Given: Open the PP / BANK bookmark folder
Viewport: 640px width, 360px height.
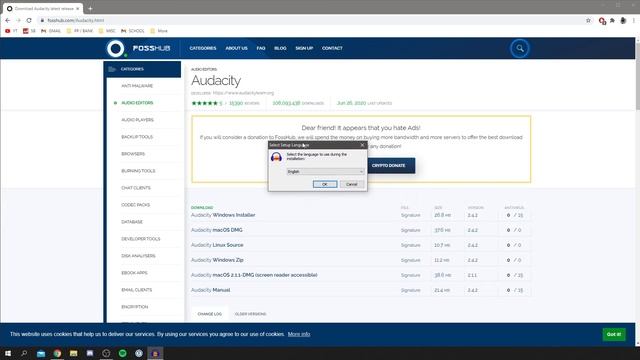Looking at the screenshot, I should tap(80, 31).
